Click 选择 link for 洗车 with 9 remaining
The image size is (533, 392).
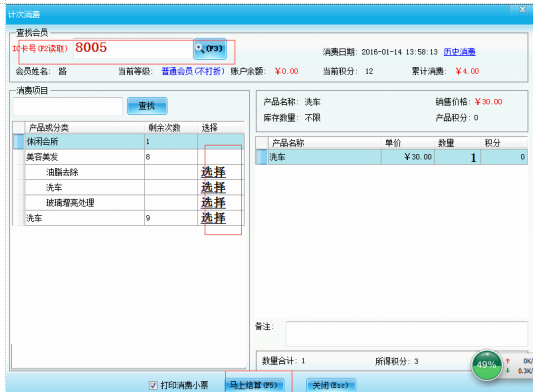pos(213,218)
